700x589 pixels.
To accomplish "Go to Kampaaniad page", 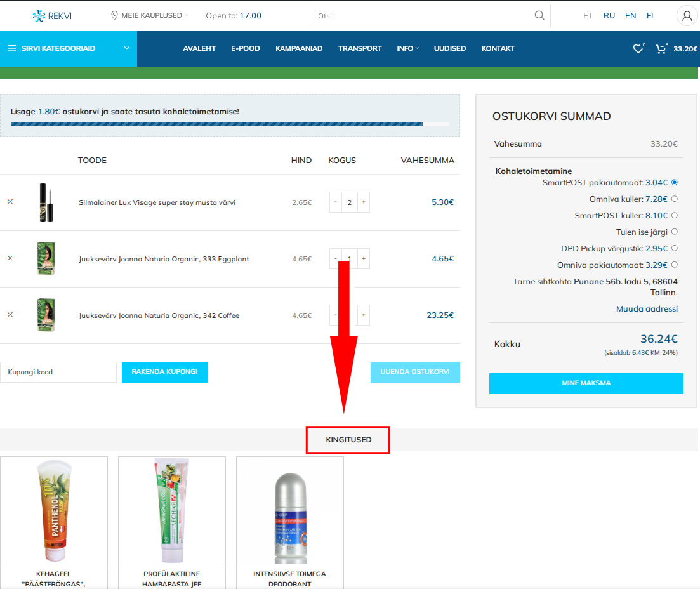I will pos(299,48).
